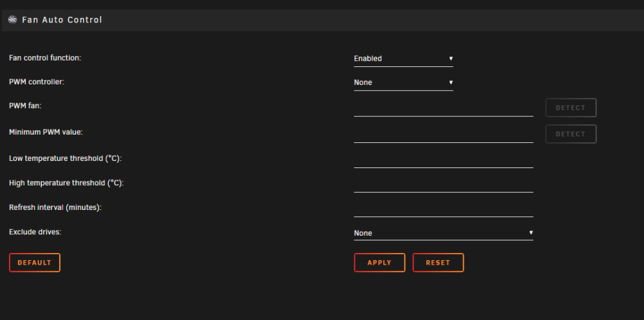Click the DEFAULT button
Image resolution: width=644 pixels, height=320 pixels.
tap(35, 263)
